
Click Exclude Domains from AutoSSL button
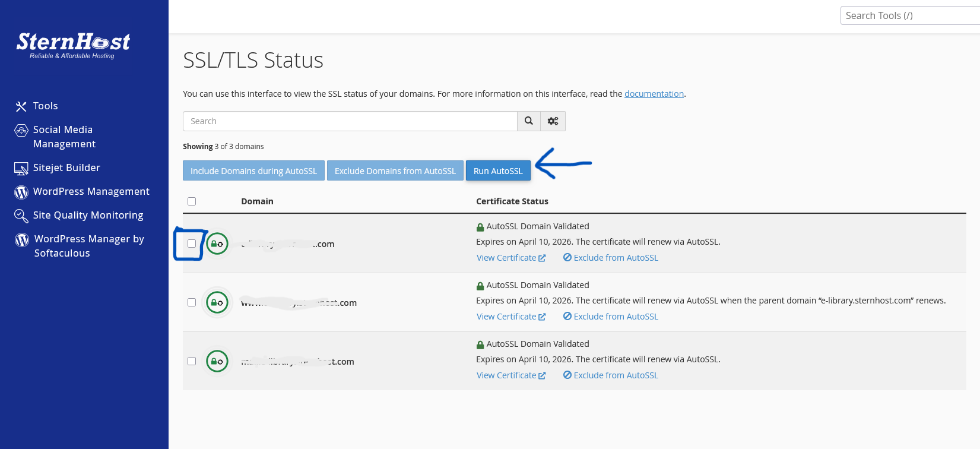coord(395,171)
